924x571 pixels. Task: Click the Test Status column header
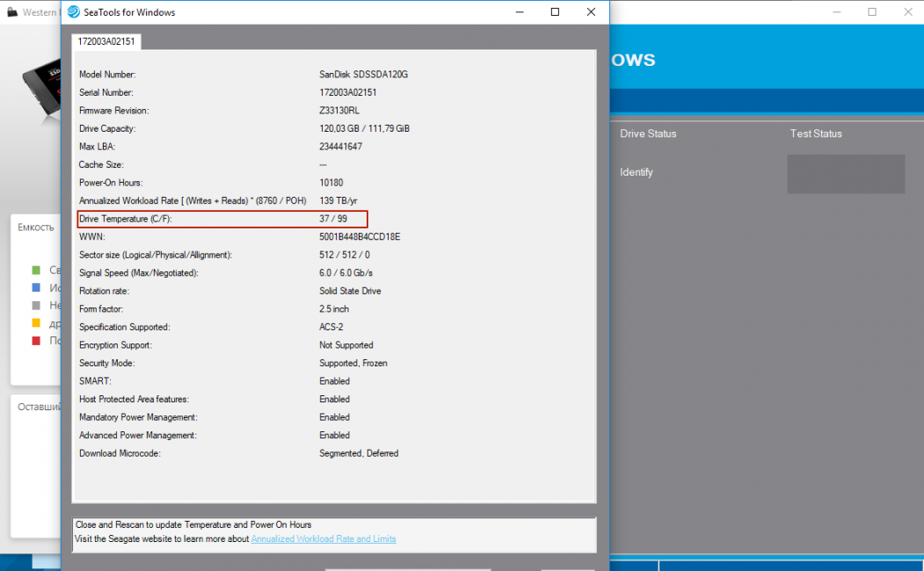tap(816, 134)
